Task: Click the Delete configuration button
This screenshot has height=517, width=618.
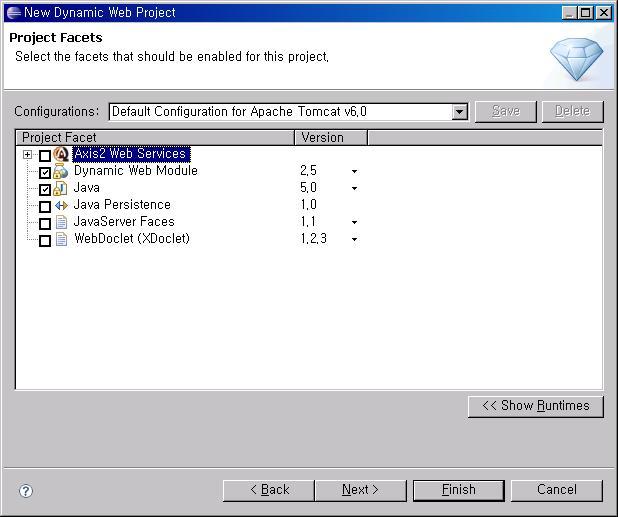Action: 572,112
